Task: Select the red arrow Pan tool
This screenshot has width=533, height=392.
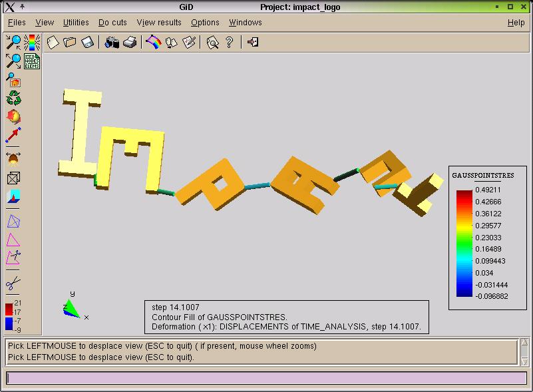Action: (x=13, y=135)
